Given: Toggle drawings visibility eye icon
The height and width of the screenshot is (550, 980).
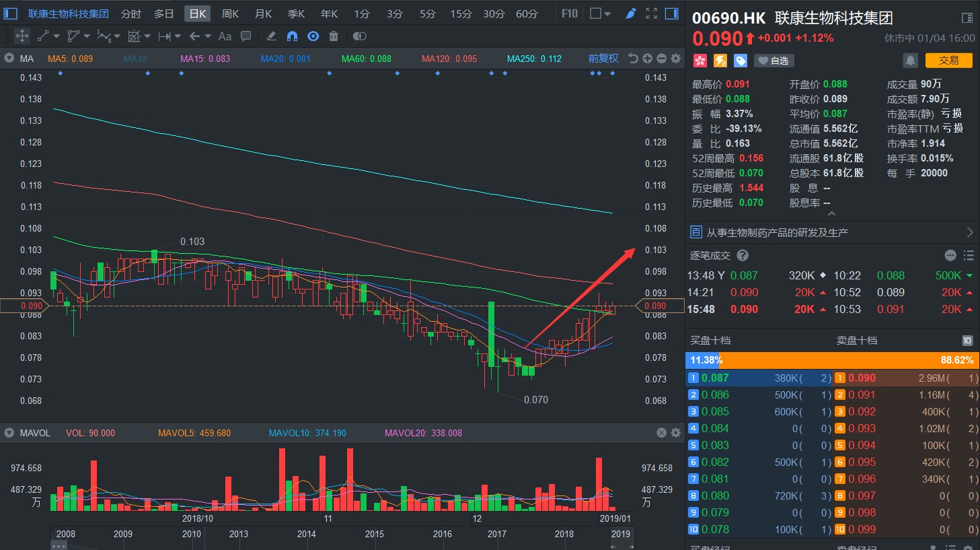Looking at the screenshot, I should pyautogui.click(x=313, y=36).
